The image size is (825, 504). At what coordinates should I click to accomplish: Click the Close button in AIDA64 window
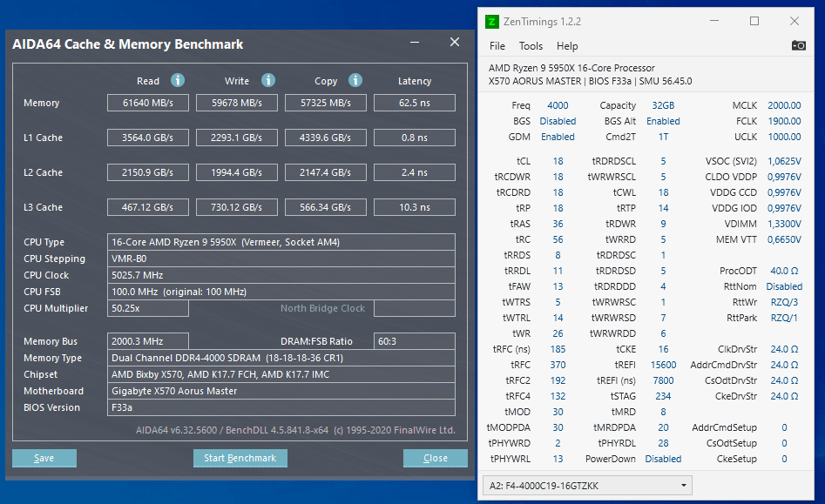pyautogui.click(x=435, y=458)
